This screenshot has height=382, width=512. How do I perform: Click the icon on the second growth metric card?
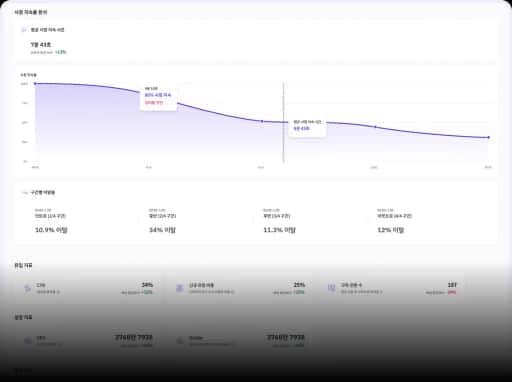coord(180,341)
